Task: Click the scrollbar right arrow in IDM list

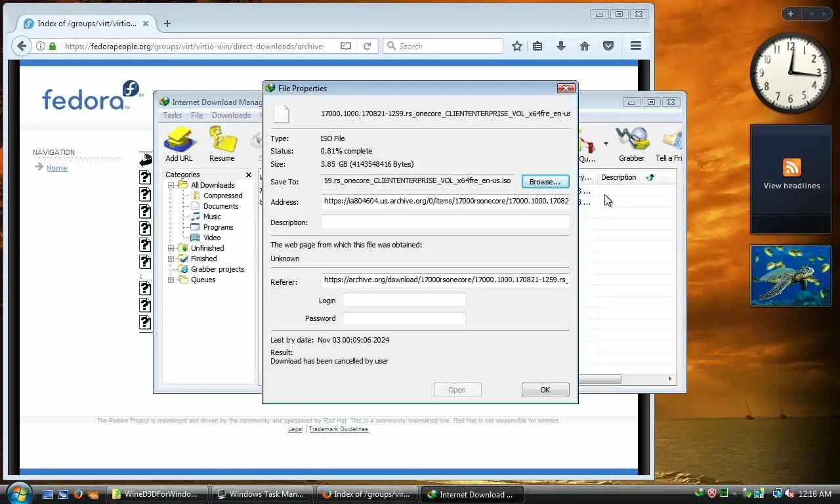Action: pos(670,379)
